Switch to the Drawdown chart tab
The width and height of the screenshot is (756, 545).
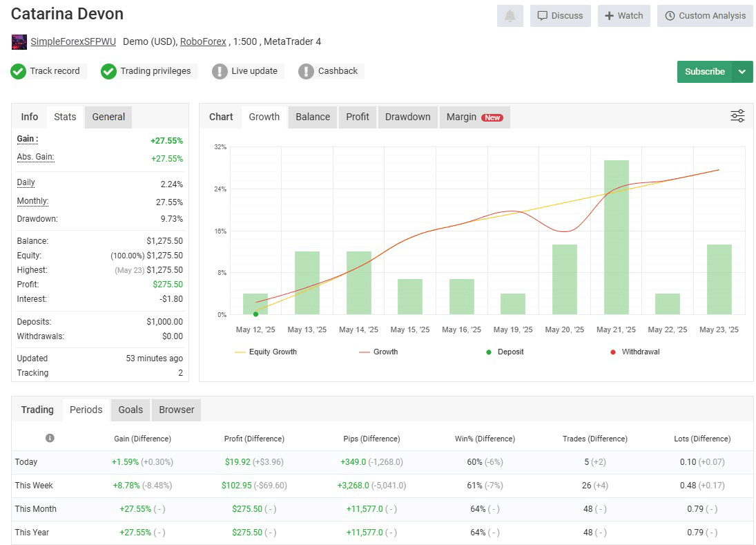click(x=407, y=117)
